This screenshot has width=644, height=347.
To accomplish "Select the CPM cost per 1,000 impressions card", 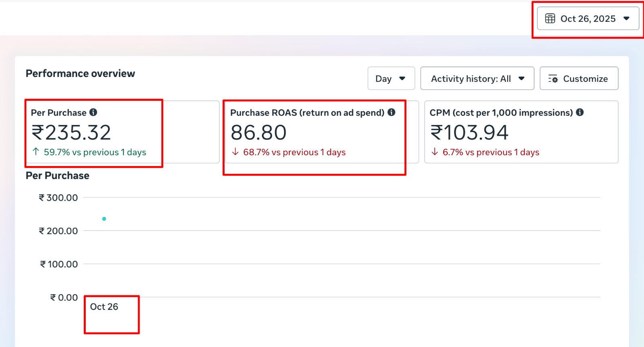I will (521, 132).
